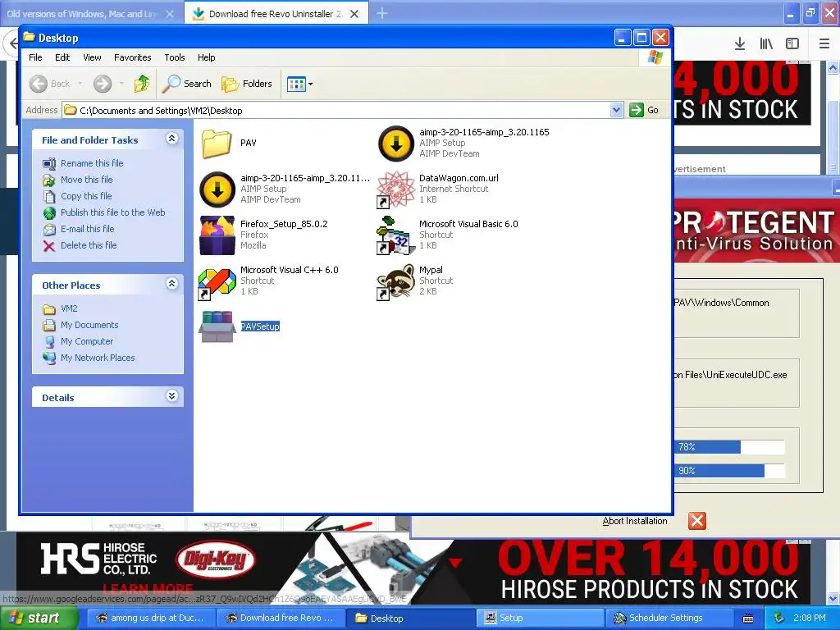Image resolution: width=840 pixels, height=630 pixels.
Task: Click the Explorer Forward arrow button
Action: [103, 84]
